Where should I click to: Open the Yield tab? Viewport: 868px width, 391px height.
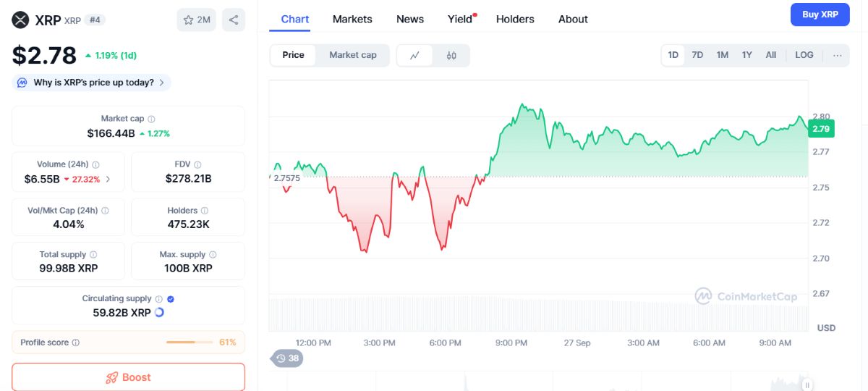460,19
